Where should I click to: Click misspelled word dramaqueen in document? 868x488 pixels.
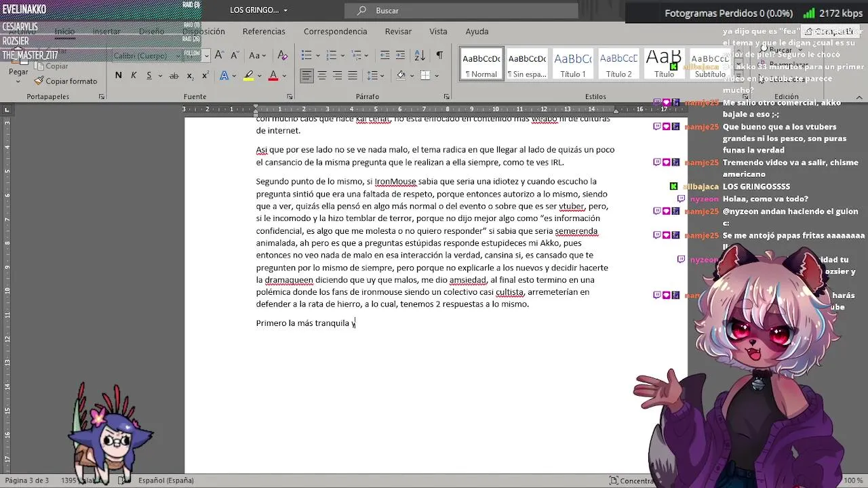pos(288,280)
